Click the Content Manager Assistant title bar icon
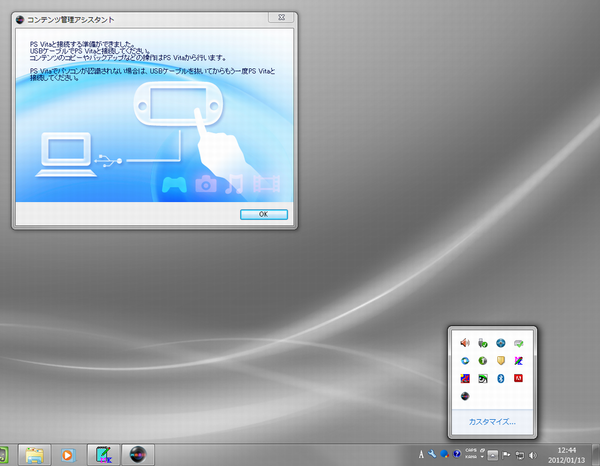The image size is (600, 466). (x=19, y=17)
